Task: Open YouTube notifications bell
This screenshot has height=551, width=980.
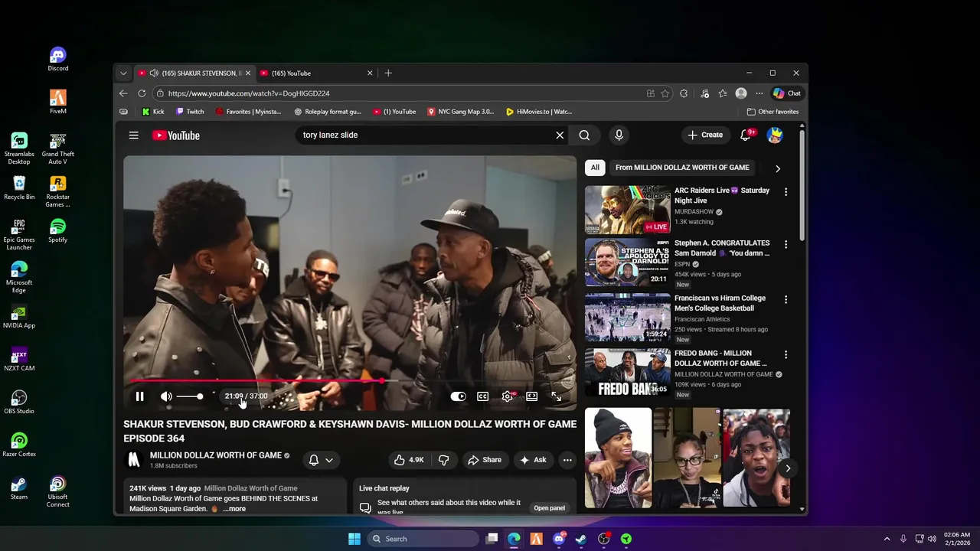Action: [745, 135]
